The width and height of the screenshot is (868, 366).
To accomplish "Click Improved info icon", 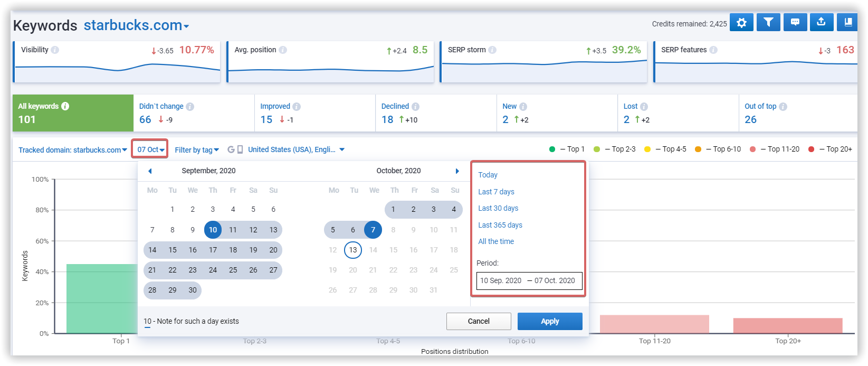I will 297,107.
